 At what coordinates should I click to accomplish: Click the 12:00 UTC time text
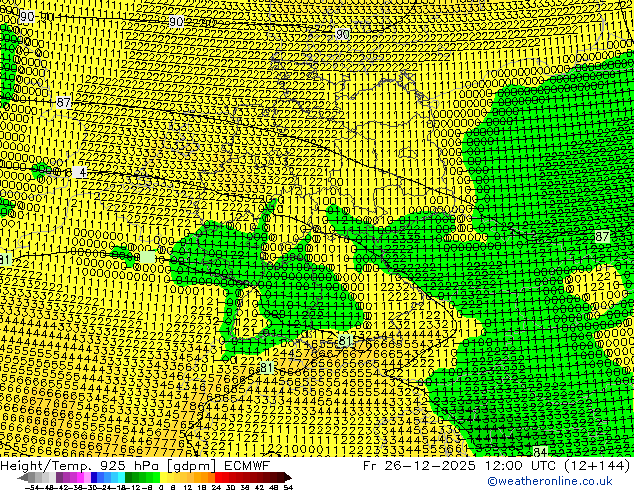click(522, 465)
